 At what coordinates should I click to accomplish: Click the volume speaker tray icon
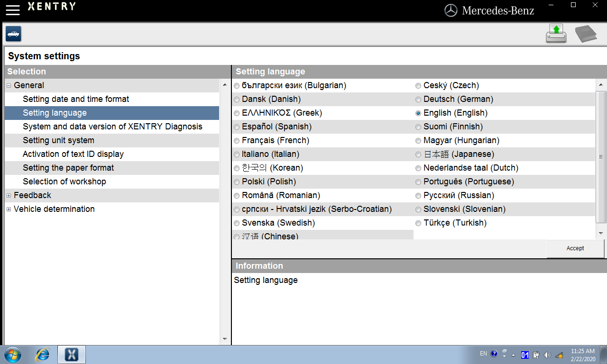click(547, 355)
